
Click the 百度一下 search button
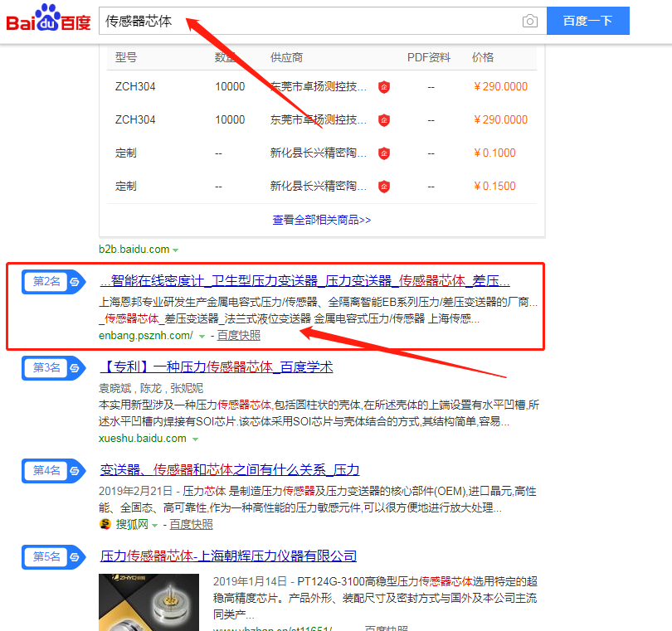coord(588,21)
